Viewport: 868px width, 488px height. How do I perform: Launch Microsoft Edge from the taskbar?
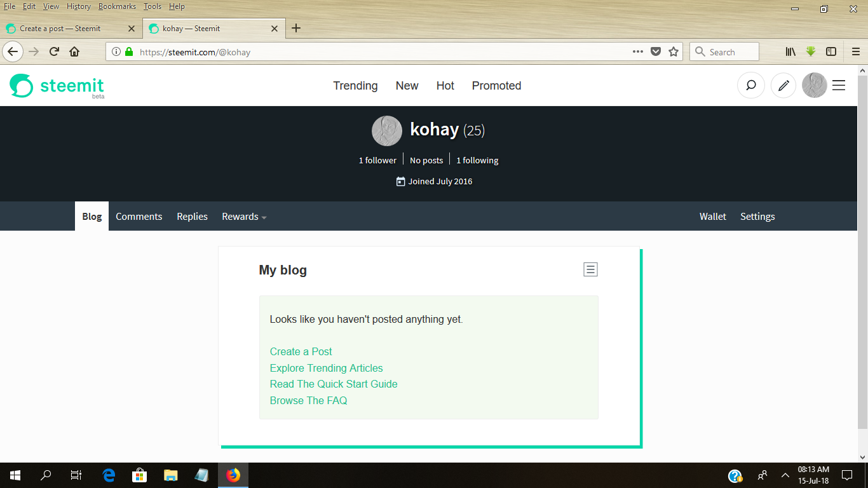coord(108,475)
